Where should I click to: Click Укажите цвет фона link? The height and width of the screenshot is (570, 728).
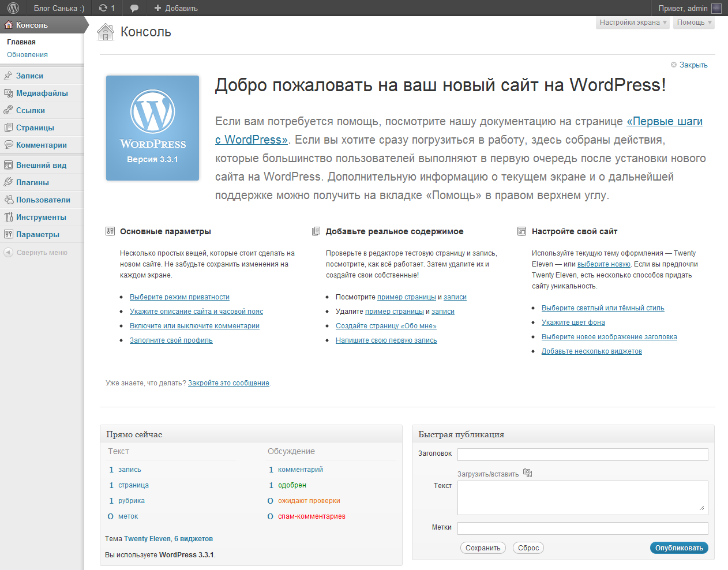[573, 322]
